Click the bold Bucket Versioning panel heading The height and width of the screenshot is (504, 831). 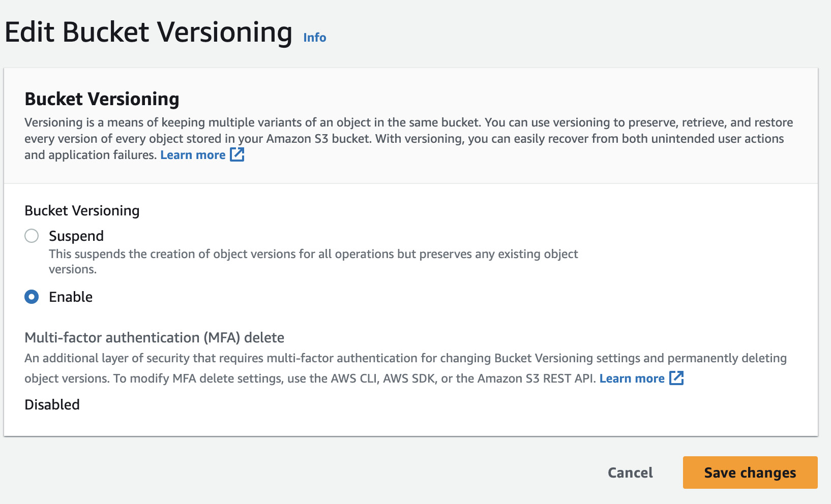(x=102, y=99)
